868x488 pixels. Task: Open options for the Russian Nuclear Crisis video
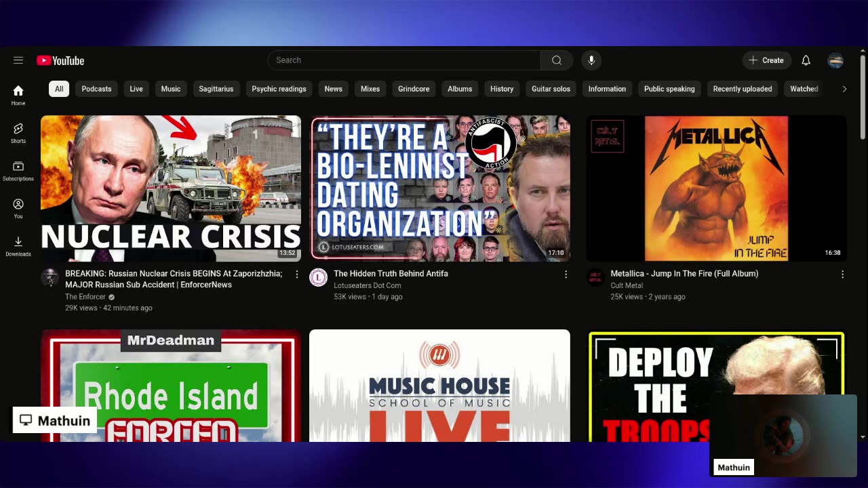point(296,274)
